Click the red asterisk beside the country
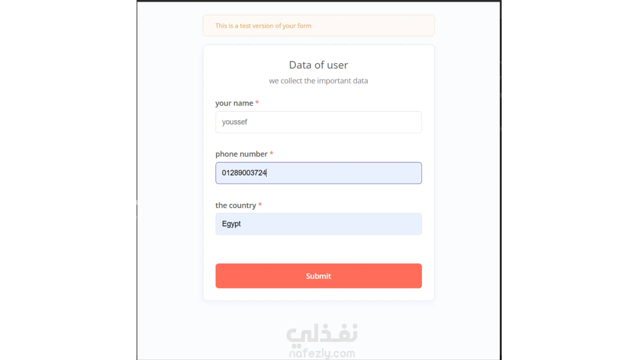The image size is (644, 360). tap(260, 204)
